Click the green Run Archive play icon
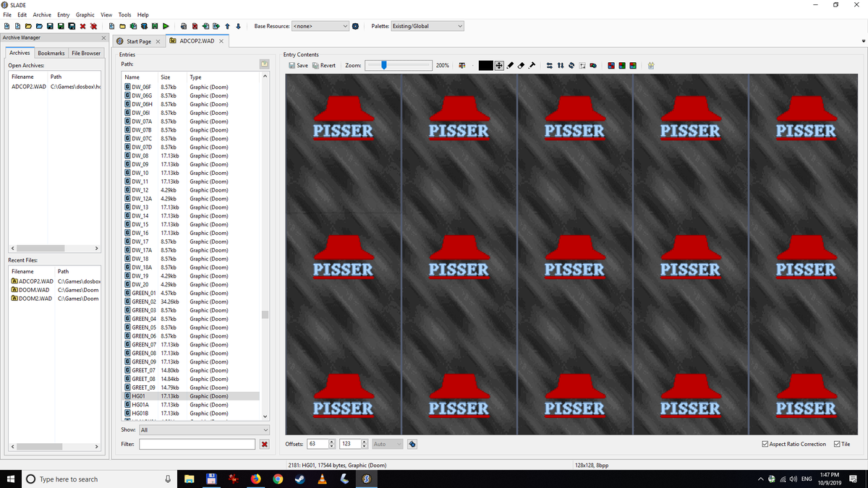868x488 pixels. coord(166,26)
